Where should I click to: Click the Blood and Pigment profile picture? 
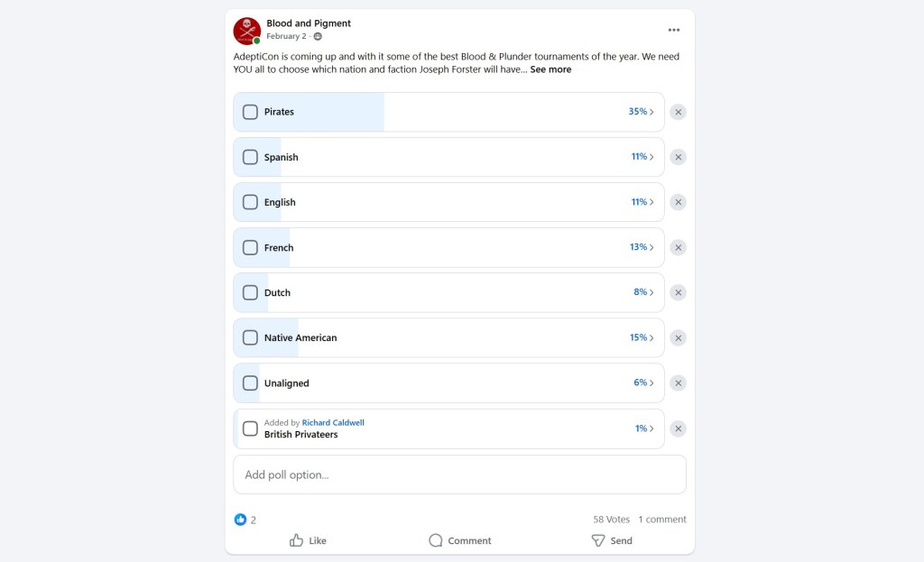246,30
